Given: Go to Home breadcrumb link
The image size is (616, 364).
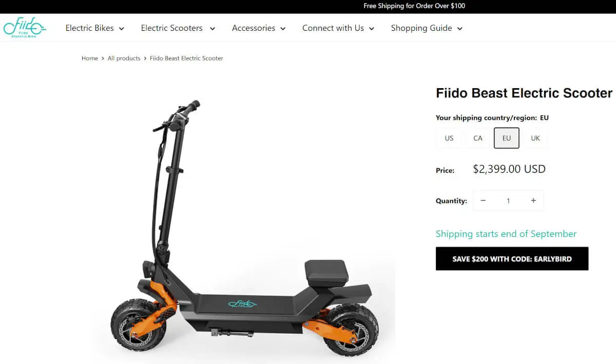Looking at the screenshot, I should point(90,58).
